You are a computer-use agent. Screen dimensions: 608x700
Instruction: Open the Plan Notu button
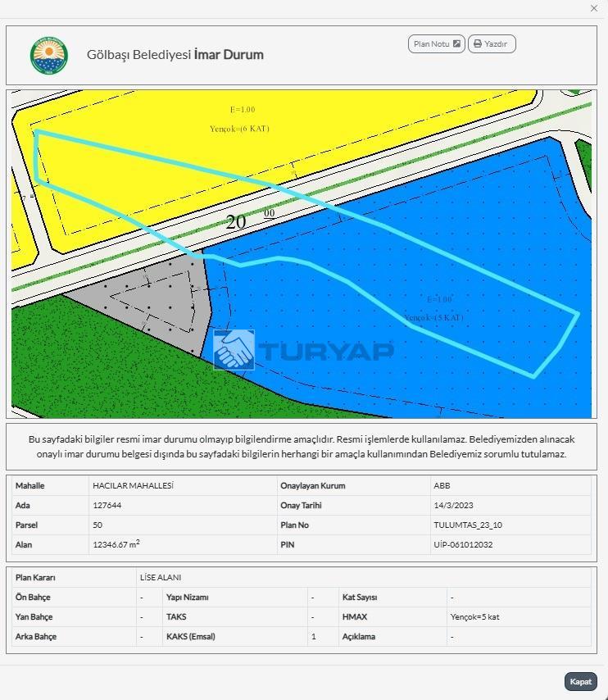click(x=437, y=43)
